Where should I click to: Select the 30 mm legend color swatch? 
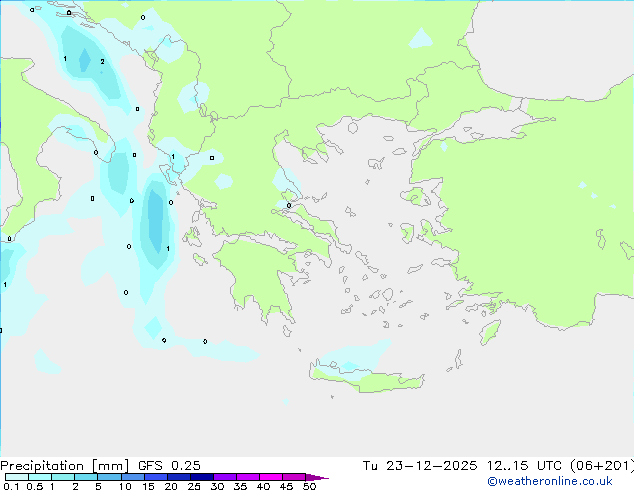tap(225, 477)
